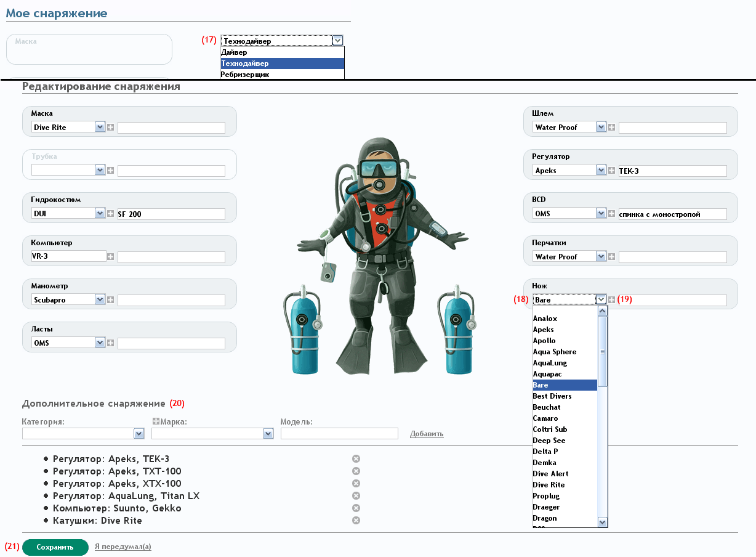Screen dimensions: 756x557
Task: Expand the Регулятор dropdown showing Apeks
Action: click(x=569, y=170)
